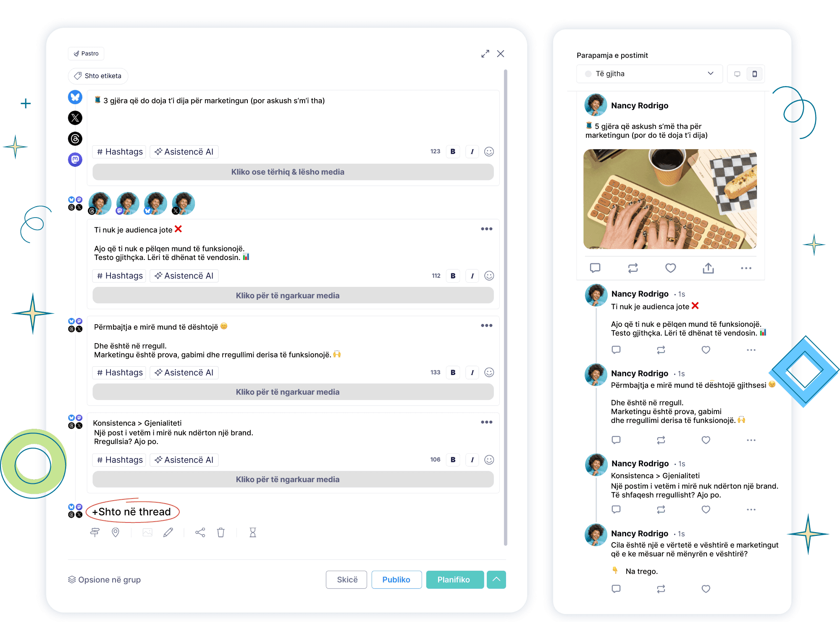Image resolution: width=840 pixels, height=622 pixels.
Task: Toggle italic in the second post editor
Action: click(x=472, y=276)
